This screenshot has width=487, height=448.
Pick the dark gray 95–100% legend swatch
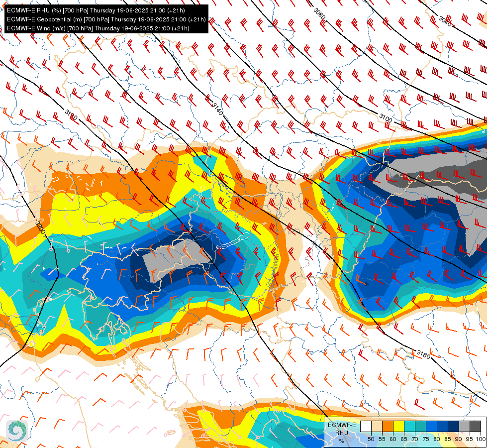coord(476,426)
